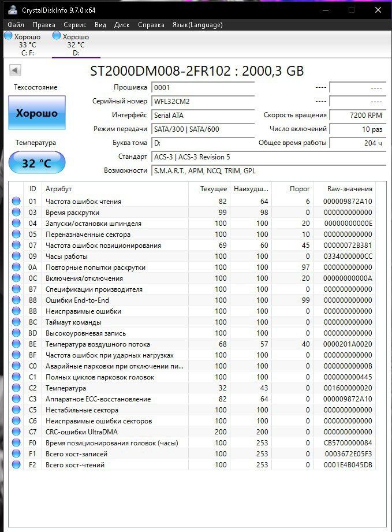Click raw value 0003672E05F3 in row F1
The image size is (392, 532).
pyautogui.click(x=348, y=453)
